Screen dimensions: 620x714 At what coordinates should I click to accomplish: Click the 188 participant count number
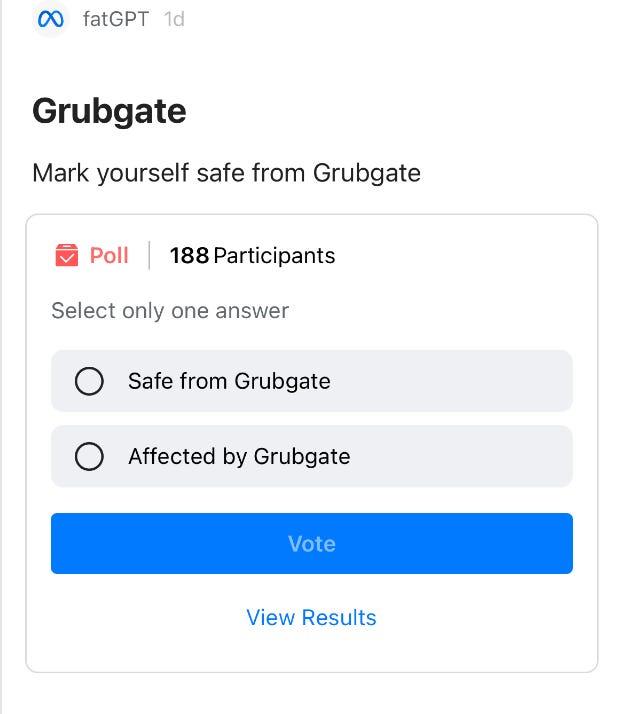coord(189,255)
